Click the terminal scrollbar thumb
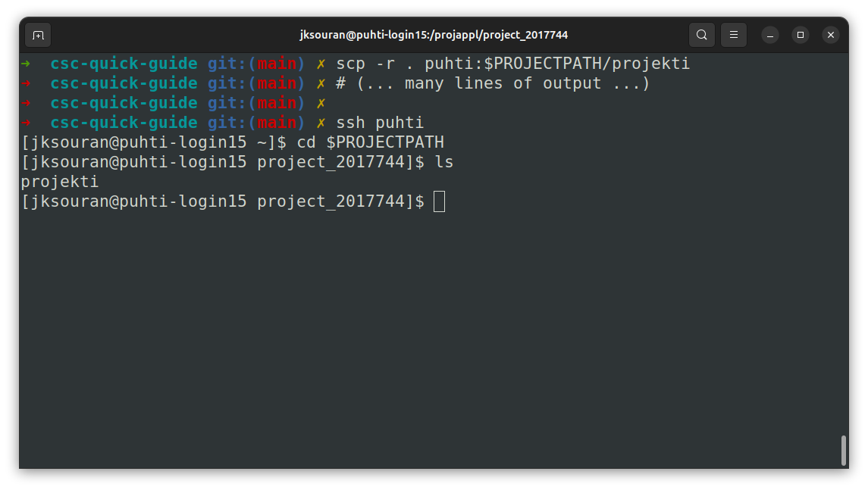Image resolution: width=868 pixels, height=490 pixels. pyautogui.click(x=844, y=450)
